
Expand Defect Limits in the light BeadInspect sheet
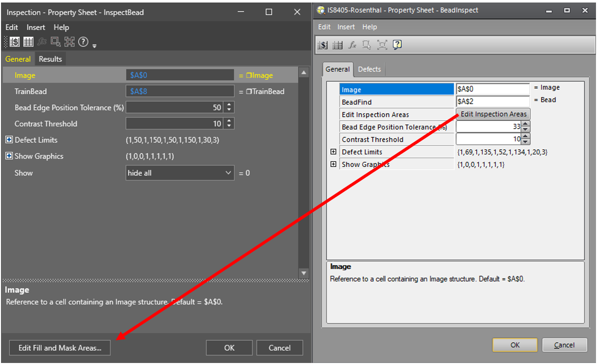[x=333, y=152]
